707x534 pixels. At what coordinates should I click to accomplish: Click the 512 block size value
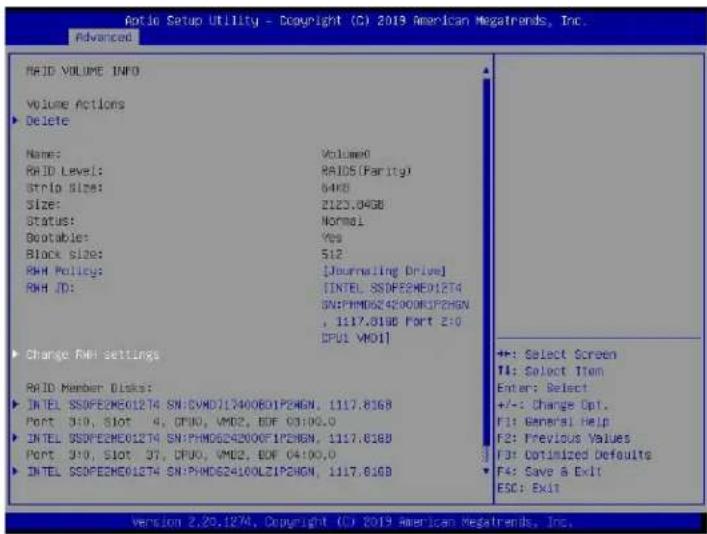click(332, 254)
